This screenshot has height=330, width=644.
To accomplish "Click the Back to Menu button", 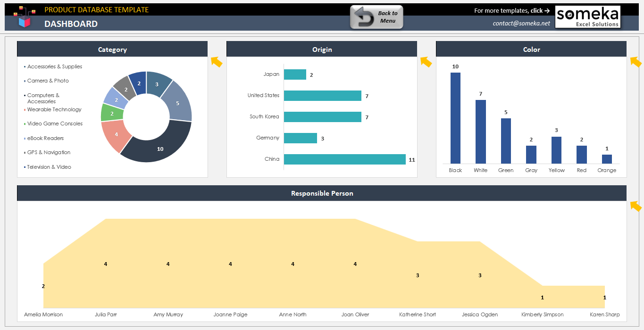I will pos(376,17).
